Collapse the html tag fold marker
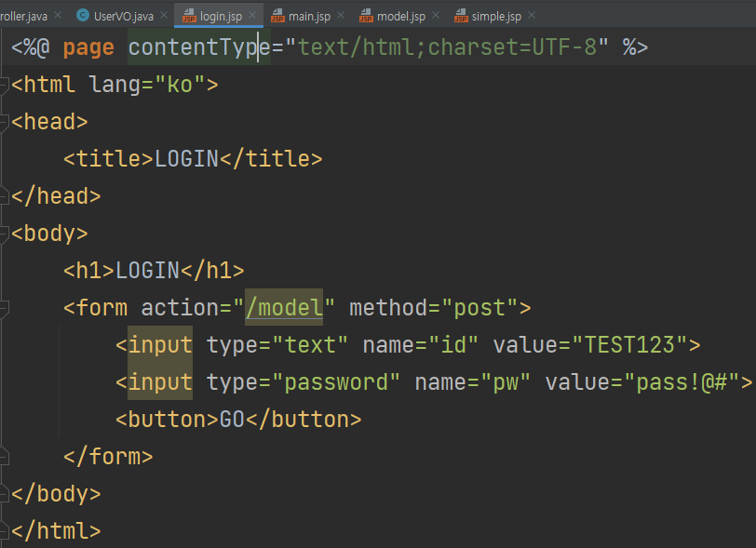 pyautogui.click(x=4, y=86)
